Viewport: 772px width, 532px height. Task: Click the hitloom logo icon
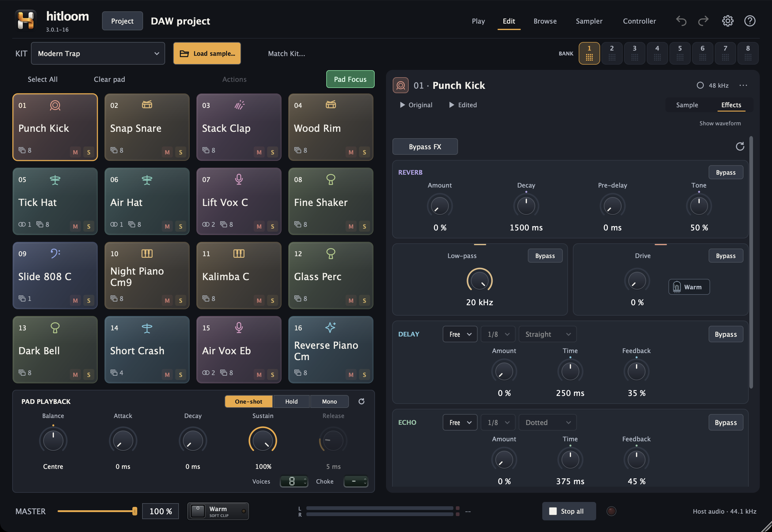coord(26,20)
